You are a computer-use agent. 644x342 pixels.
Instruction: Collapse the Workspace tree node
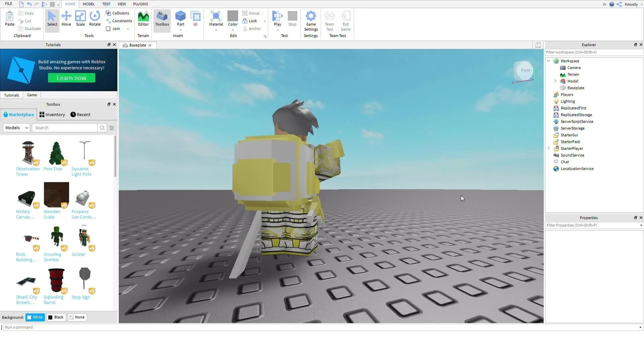548,61
